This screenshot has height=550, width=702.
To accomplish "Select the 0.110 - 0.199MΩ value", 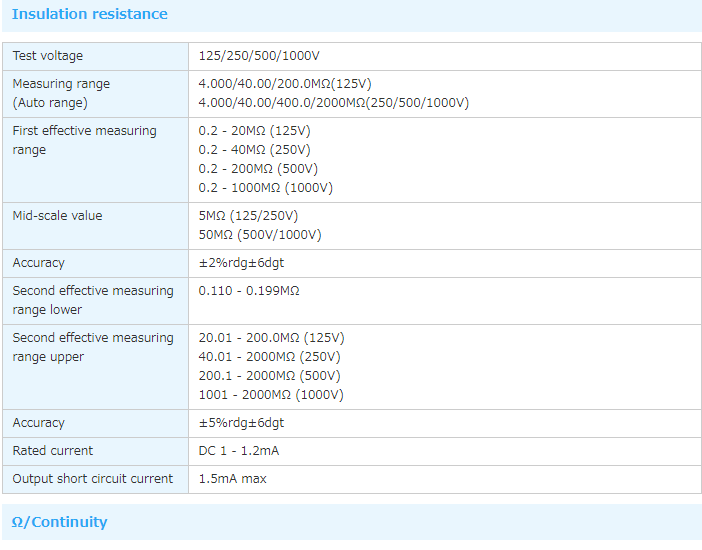I will tap(249, 291).
